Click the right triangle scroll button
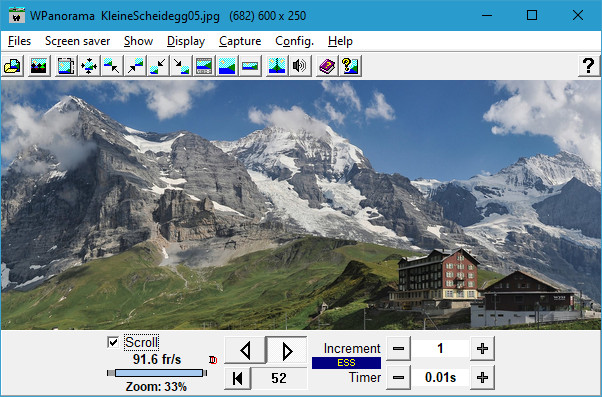602x397 pixels. (287, 350)
